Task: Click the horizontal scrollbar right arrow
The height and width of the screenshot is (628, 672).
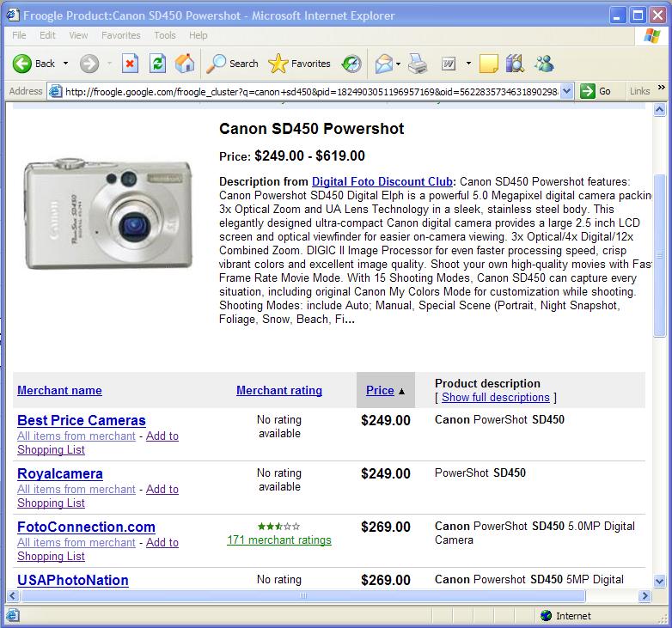Action: (645, 596)
